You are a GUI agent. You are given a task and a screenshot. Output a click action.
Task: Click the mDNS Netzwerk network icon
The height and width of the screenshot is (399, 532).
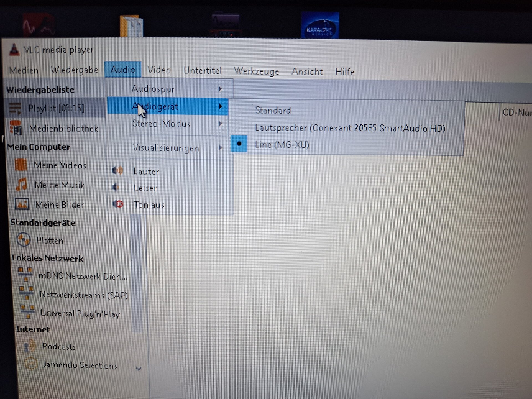point(25,274)
